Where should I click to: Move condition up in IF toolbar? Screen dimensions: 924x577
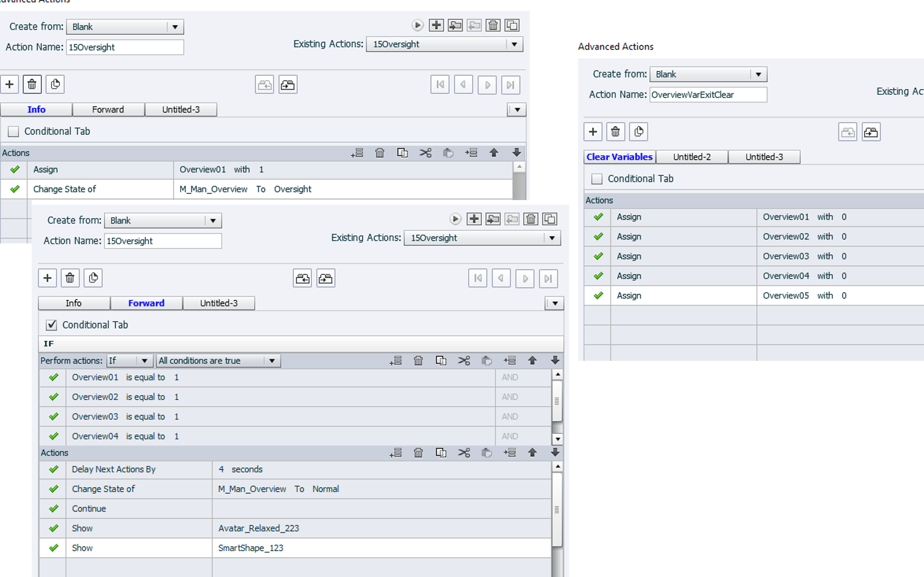(x=532, y=361)
